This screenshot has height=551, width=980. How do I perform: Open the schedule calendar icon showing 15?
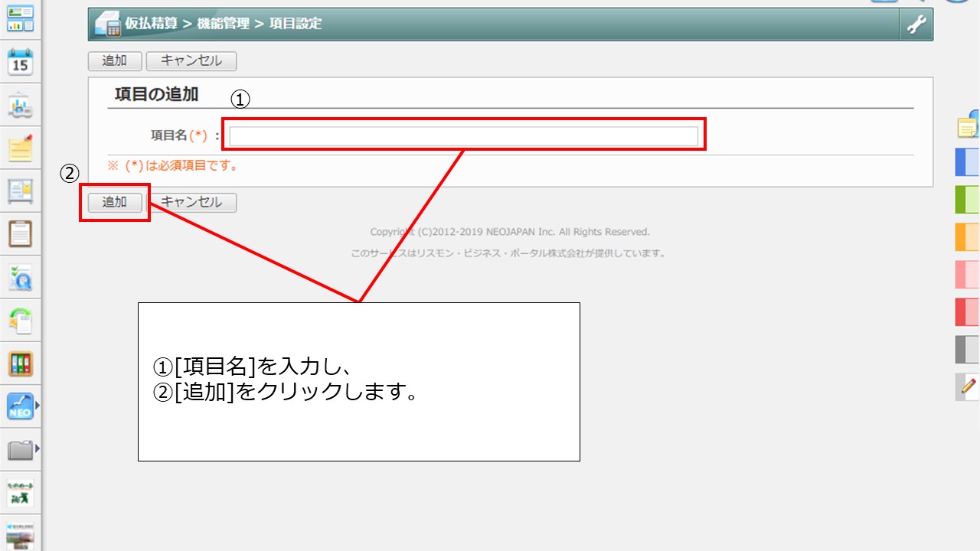pos(21,62)
